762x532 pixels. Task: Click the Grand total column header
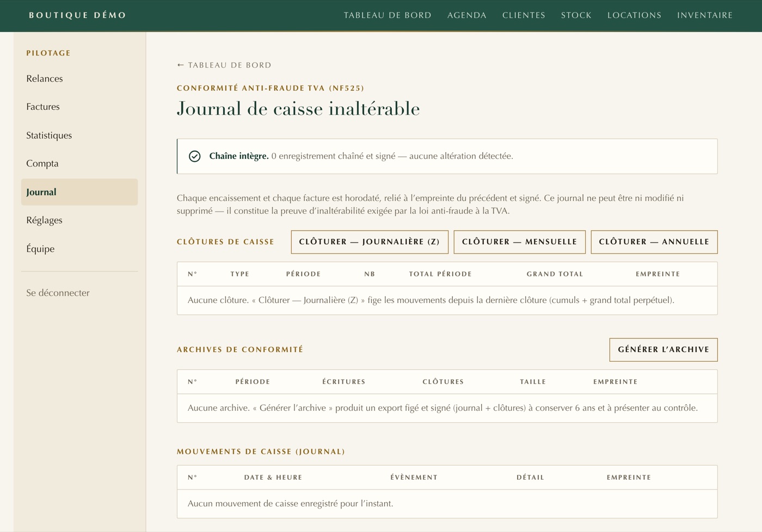pyautogui.click(x=555, y=274)
